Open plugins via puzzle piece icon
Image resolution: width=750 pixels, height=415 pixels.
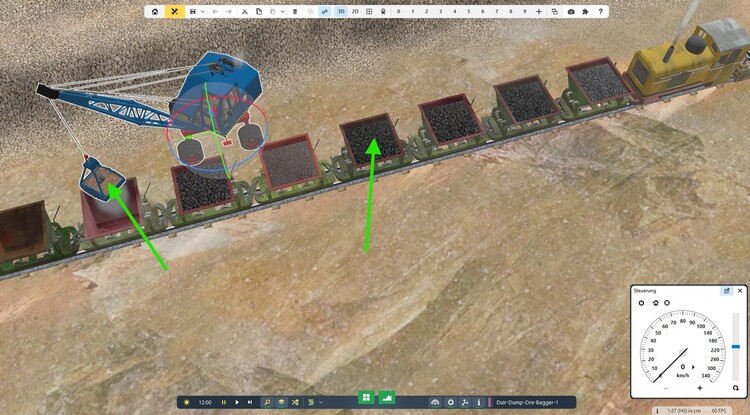585,11
